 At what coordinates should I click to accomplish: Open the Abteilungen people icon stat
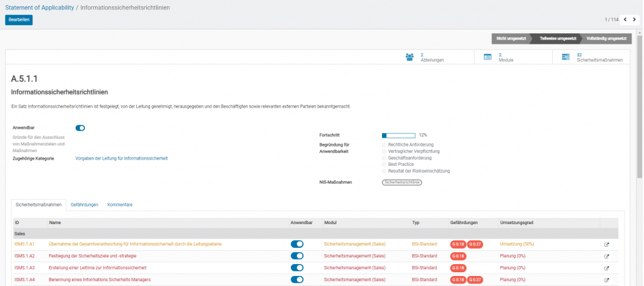tap(410, 57)
